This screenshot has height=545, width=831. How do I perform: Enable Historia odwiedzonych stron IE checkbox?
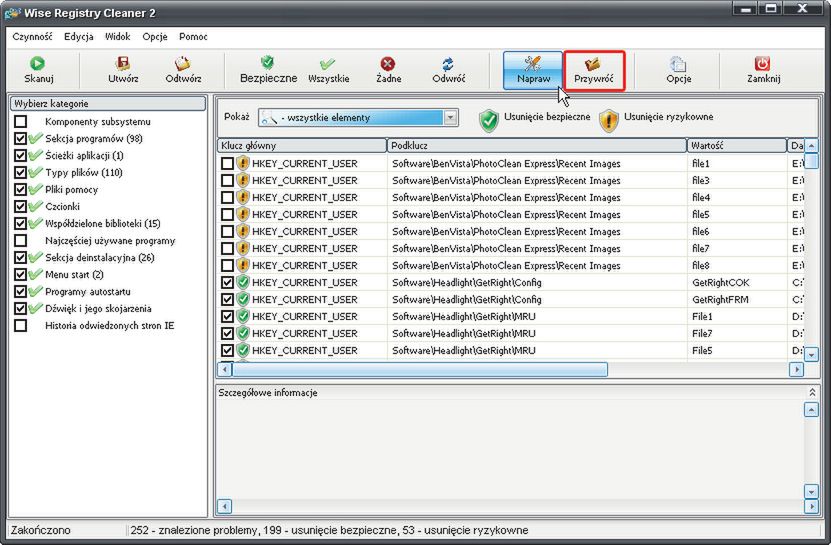coord(21,325)
